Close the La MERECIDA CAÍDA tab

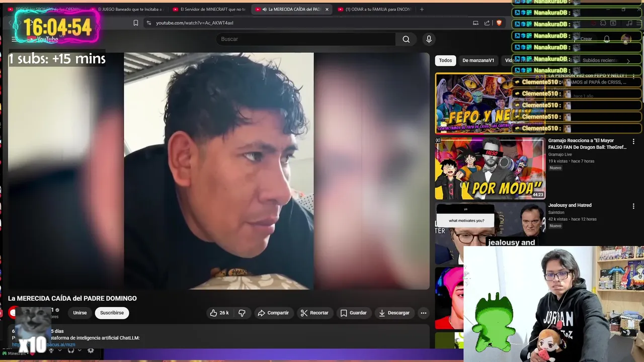pyautogui.click(x=327, y=9)
